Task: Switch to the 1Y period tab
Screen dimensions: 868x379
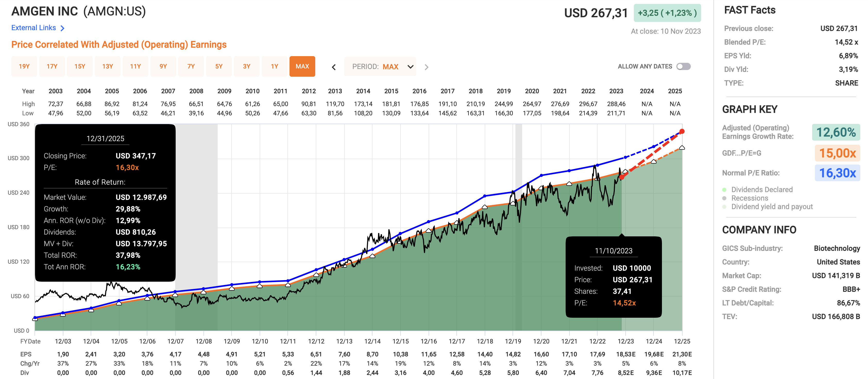Action: click(x=274, y=66)
